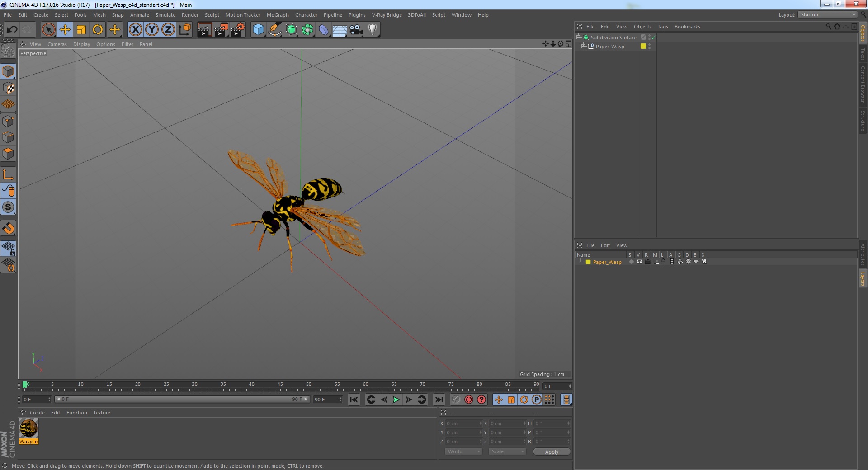Image resolution: width=868 pixels, height=470 pixels.
Task: Open the Create menu
Action: (x=41, y=15)
